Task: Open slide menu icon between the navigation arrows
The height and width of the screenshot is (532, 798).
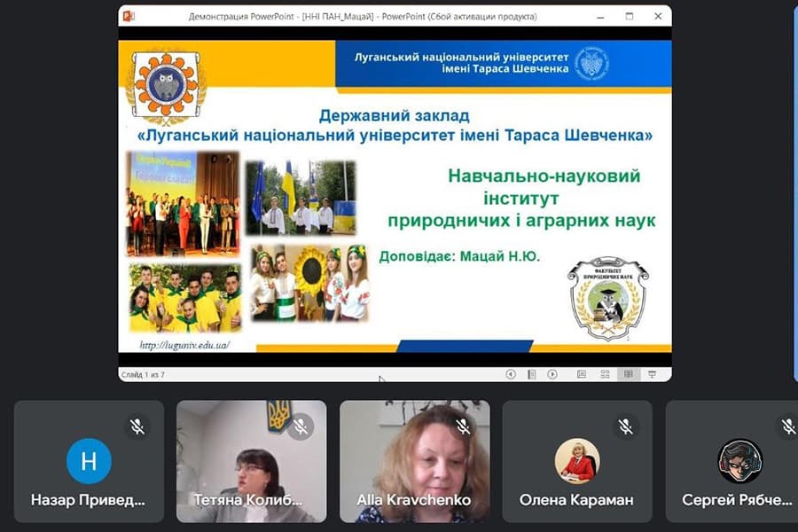Action: tap(531, 374)
